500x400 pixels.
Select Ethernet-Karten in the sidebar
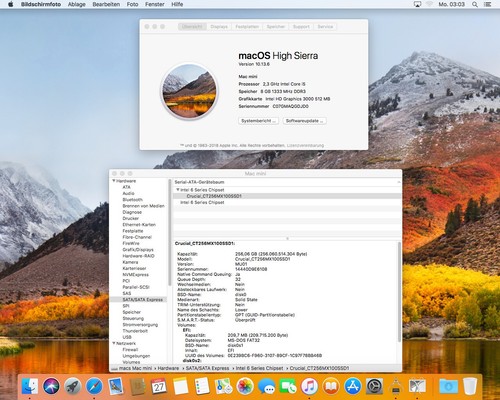[139, 225]
